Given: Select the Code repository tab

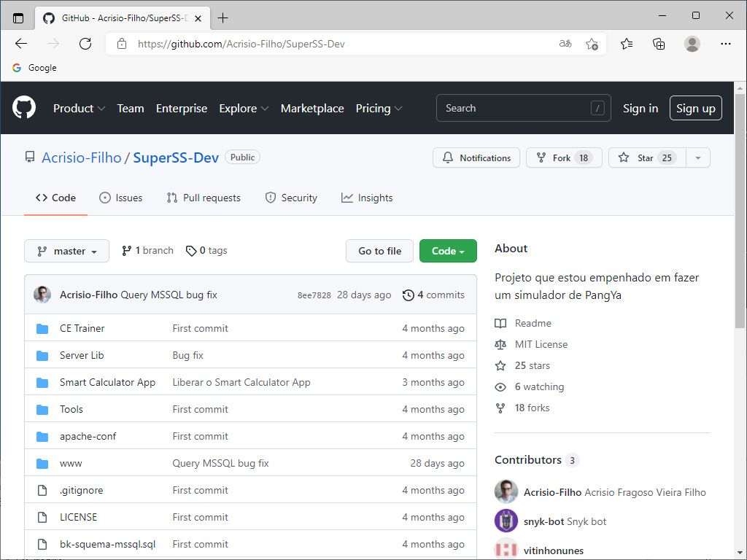Looking at the screenshot, I should coord(55,198).
